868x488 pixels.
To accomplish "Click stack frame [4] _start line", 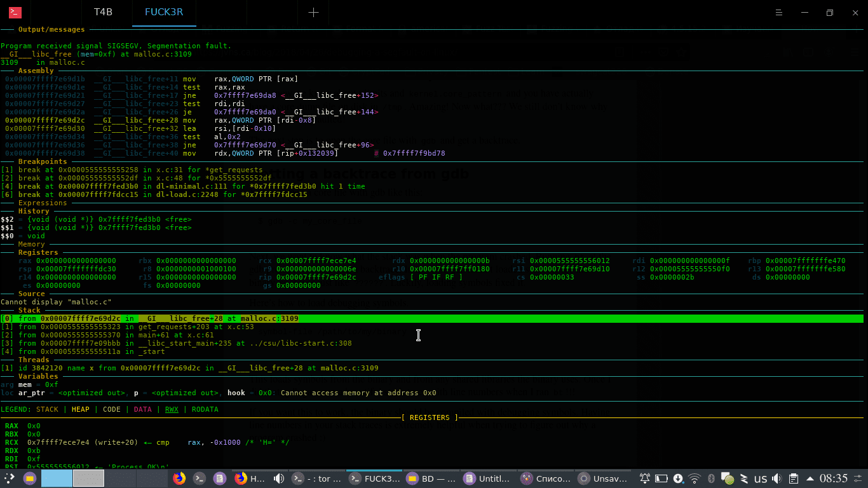I will click(x=83, y=351).
